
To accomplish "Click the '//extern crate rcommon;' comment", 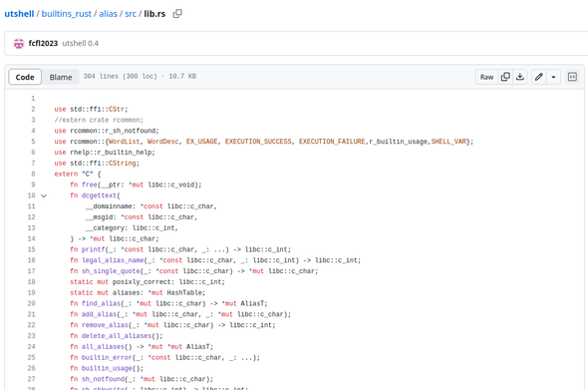I will (99, 120).
